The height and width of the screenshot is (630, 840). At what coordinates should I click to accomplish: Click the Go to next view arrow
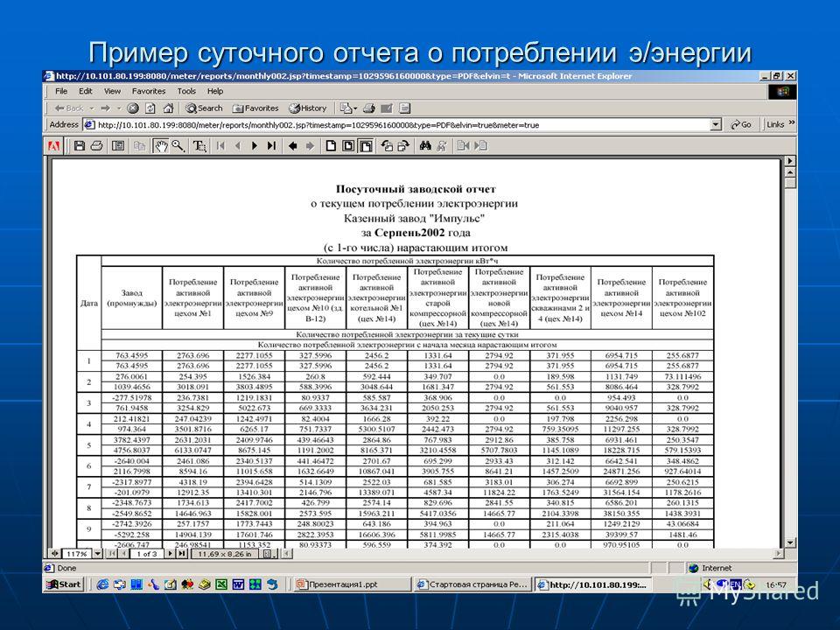point(310,146)
